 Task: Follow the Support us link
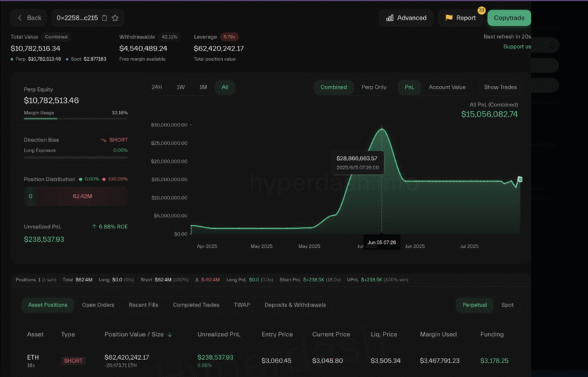pos(517,46)
